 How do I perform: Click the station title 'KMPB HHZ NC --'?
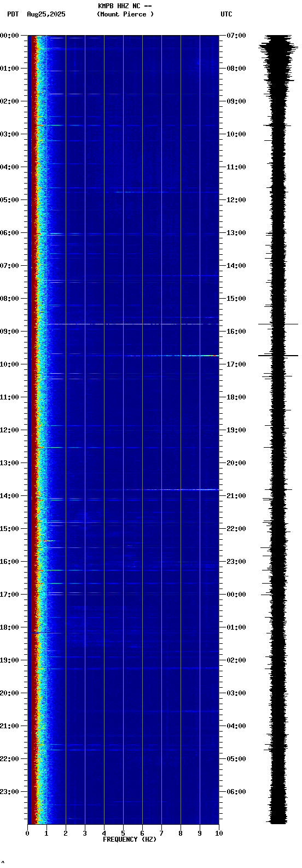click(125, 6)
